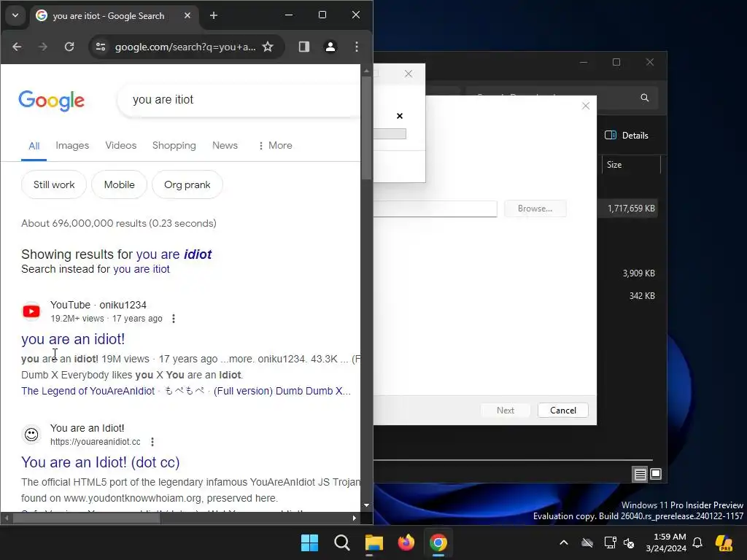
Task: Click the Browse... button in installer
Action: tap(535, 209)
